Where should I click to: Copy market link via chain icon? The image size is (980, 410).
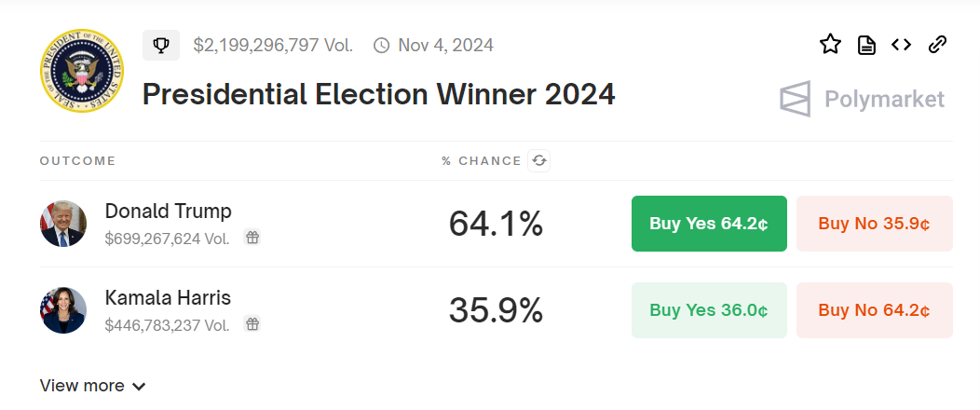click(x=937, y=45)
